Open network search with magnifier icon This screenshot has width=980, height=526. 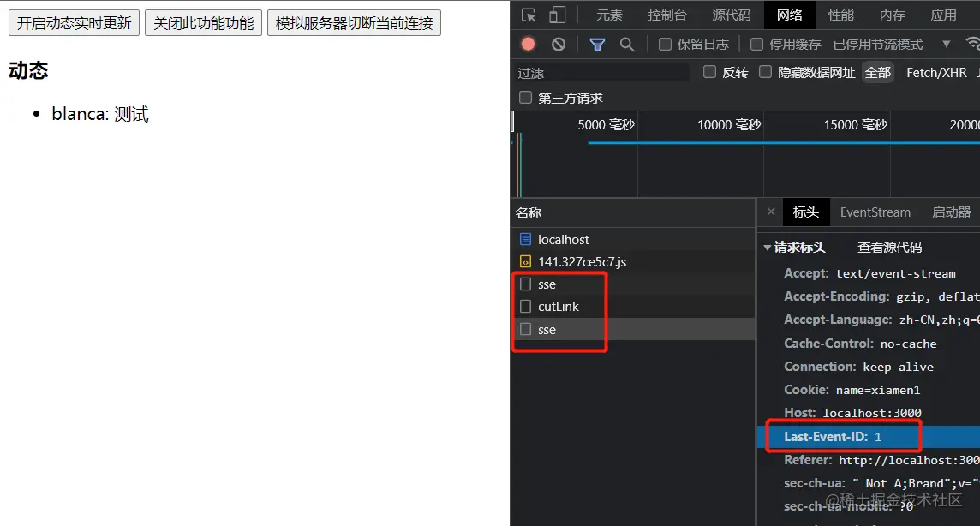point(627,44)
